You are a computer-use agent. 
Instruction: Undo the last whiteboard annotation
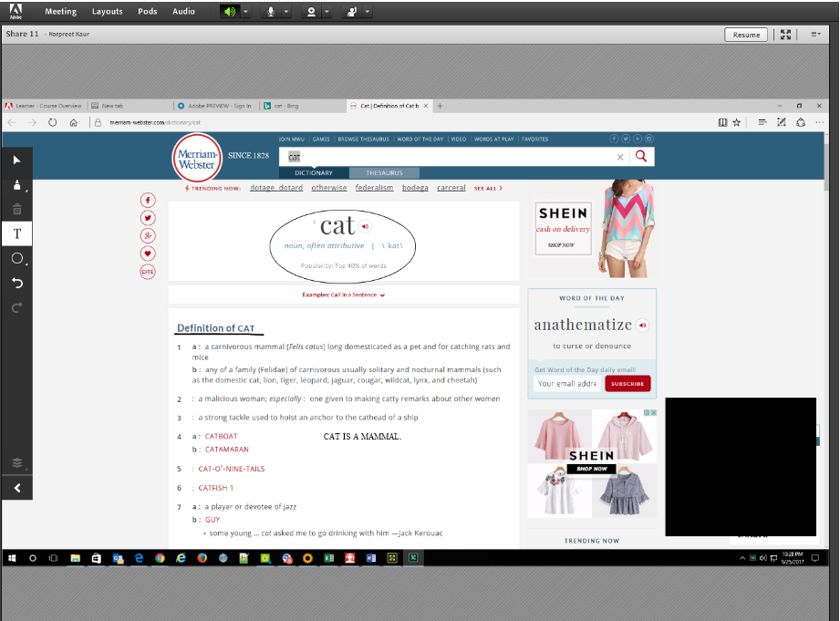pos(16,283)
